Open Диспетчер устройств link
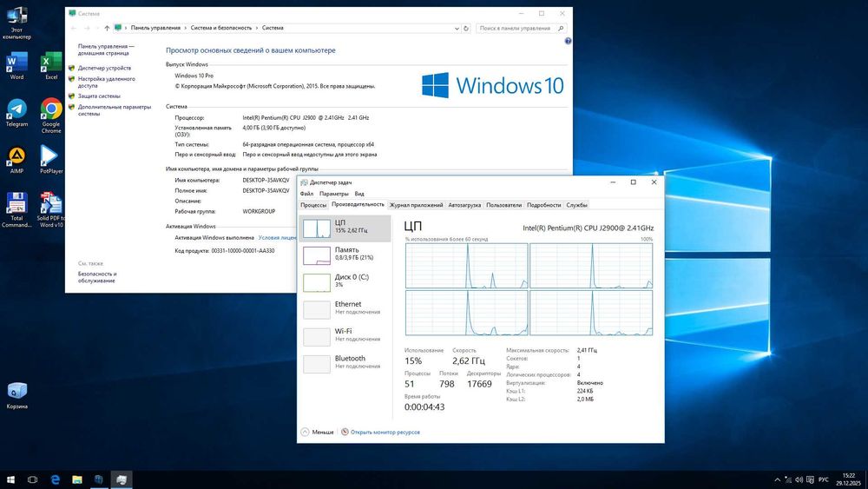The height and width of the screenshot is (489, 868). [105, 68]
